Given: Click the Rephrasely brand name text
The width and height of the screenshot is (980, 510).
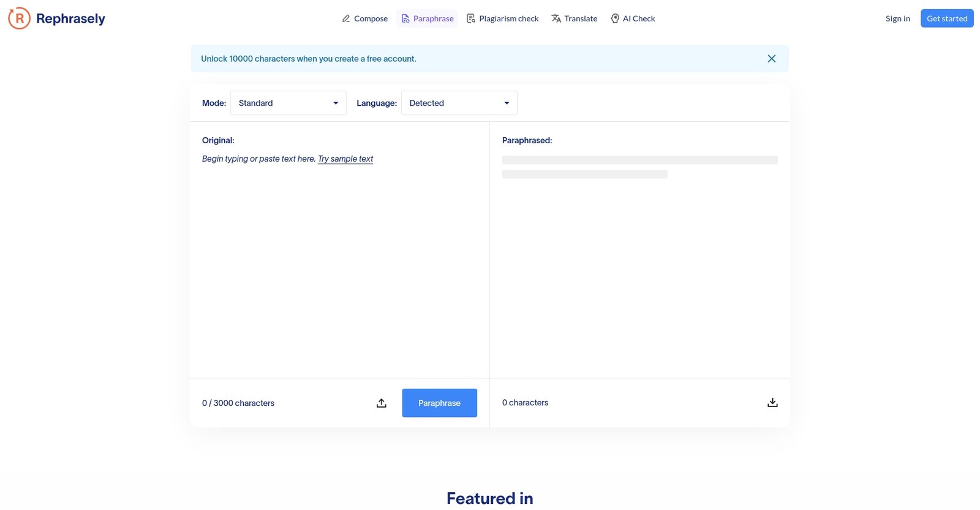Looking at the screenshot, I should pos(70,18).
